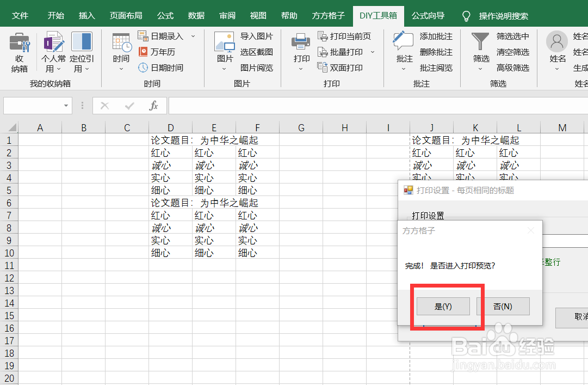The width and height of the screenshot is (588, 385).
Task: Click the 图片 picture icon
Action: pos(224,42)
